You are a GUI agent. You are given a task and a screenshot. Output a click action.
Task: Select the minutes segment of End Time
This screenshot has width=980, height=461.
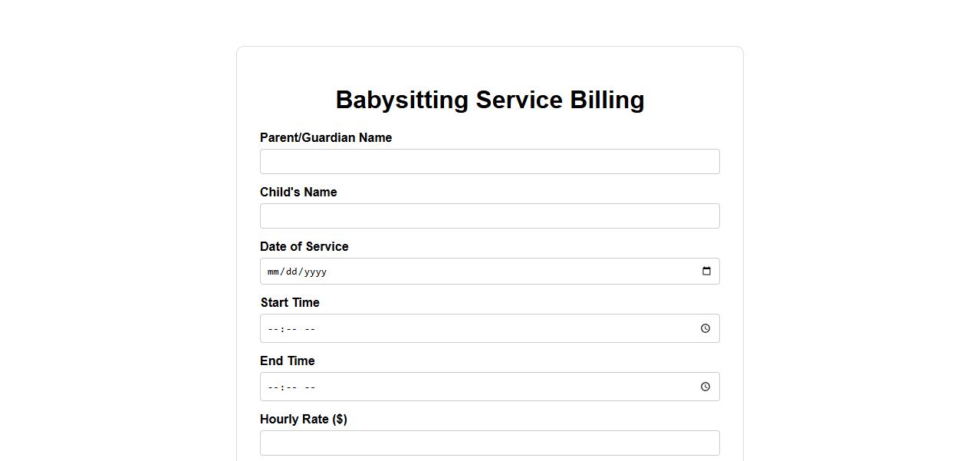pyautogui.click(x=291, y=387)
